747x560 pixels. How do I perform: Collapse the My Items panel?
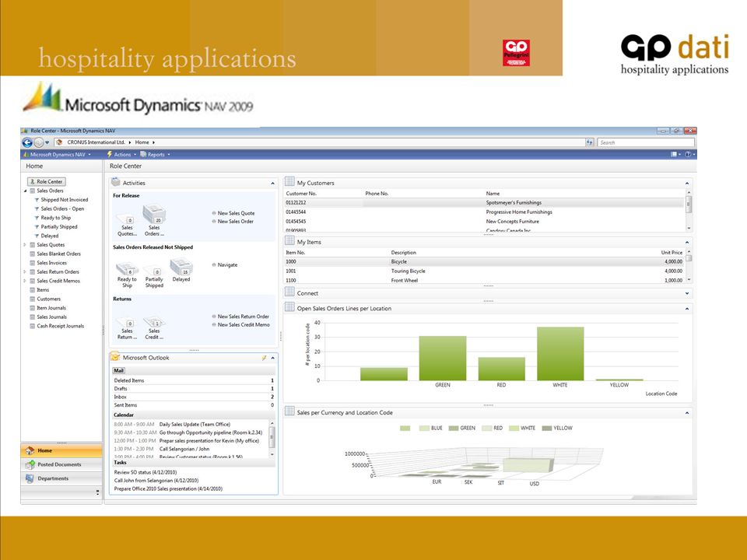pyautogui.click(x=687, y=243)
